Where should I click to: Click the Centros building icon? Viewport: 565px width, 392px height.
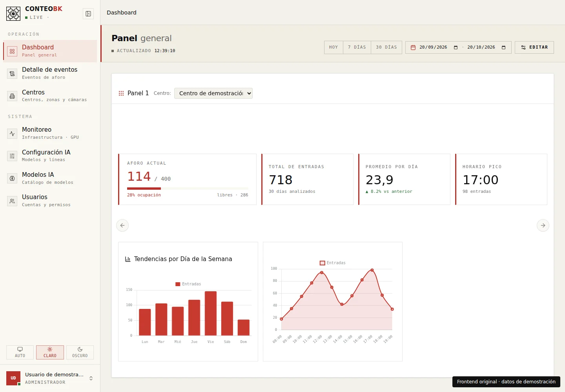[12, 96]
